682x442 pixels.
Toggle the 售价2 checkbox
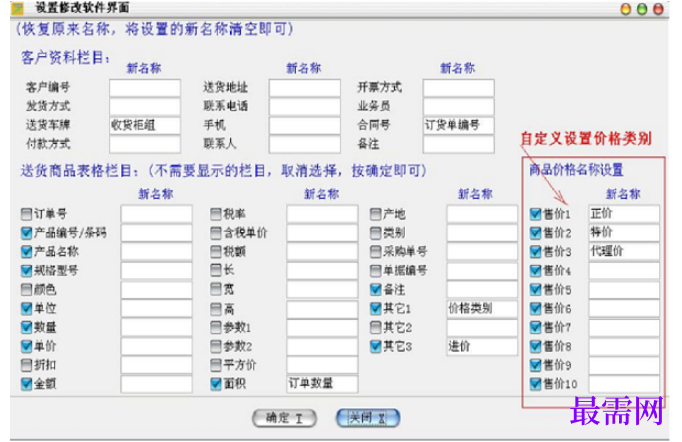(535, 233)
